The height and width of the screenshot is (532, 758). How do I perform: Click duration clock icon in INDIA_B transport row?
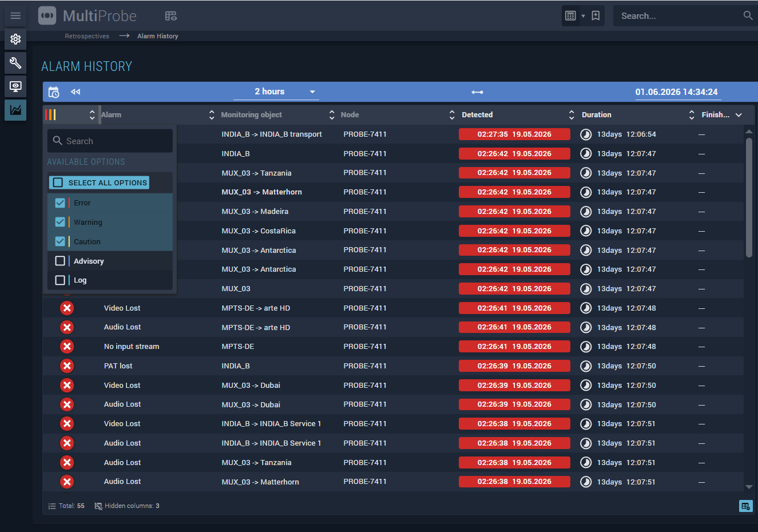click(586, 134)
